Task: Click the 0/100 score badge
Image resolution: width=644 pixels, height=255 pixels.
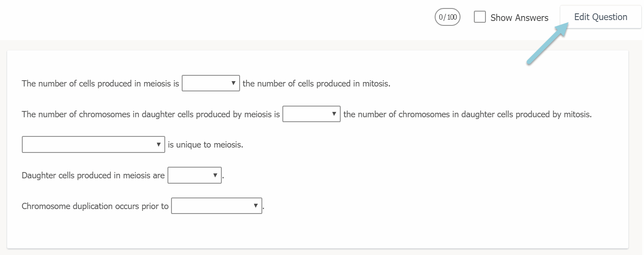Action: 447,17
